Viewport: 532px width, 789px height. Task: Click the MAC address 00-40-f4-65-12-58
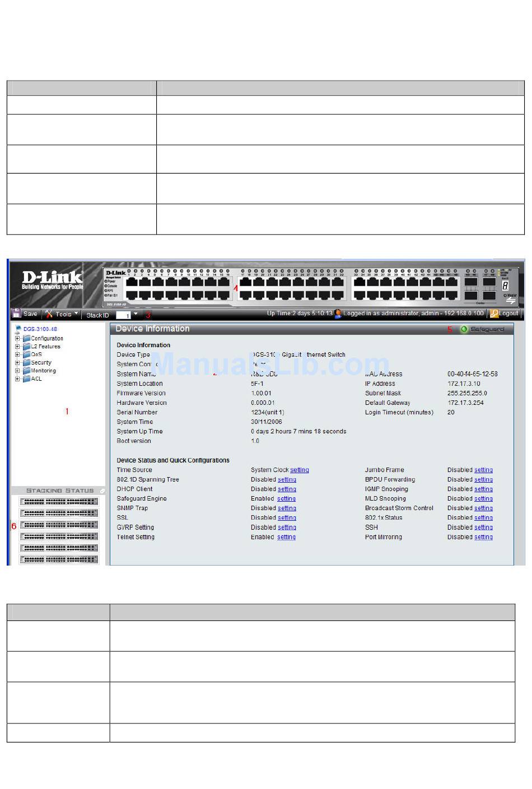(x=472, y=374)
